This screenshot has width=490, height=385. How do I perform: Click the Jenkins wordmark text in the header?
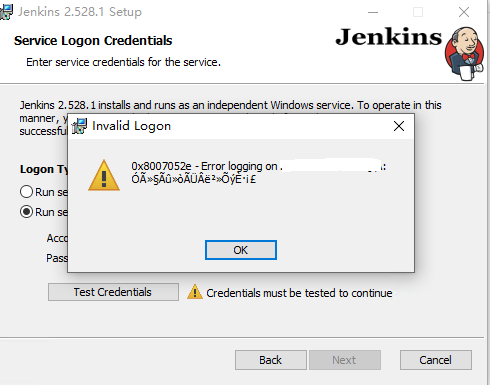pyautogui.click(x=389, y=37)
